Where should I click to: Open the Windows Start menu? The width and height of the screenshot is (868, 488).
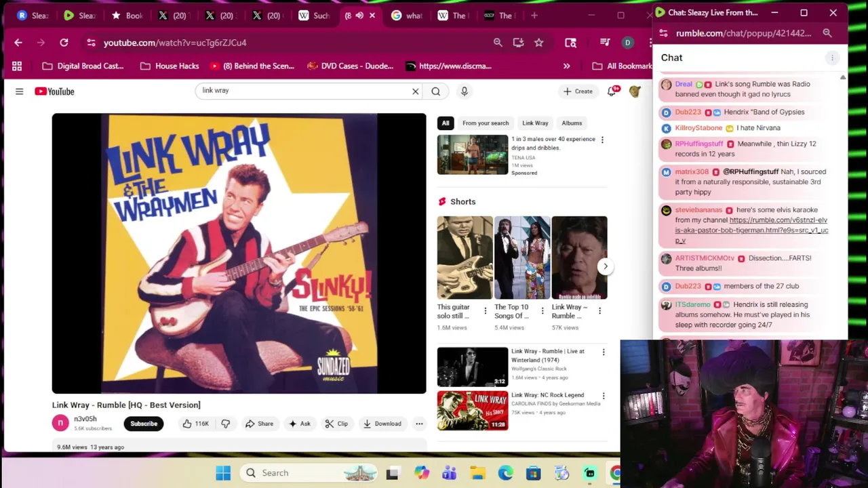(223, 473)
